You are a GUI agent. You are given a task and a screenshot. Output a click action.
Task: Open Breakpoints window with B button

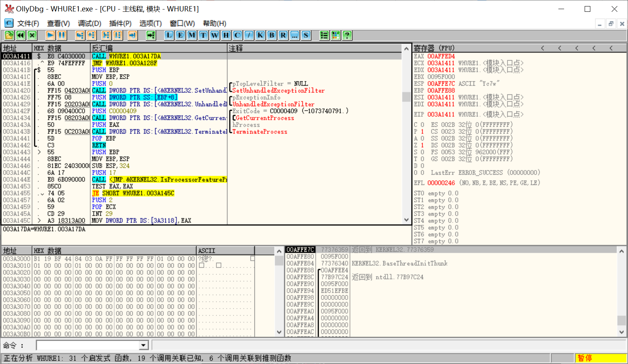click(x=272, y=35)
